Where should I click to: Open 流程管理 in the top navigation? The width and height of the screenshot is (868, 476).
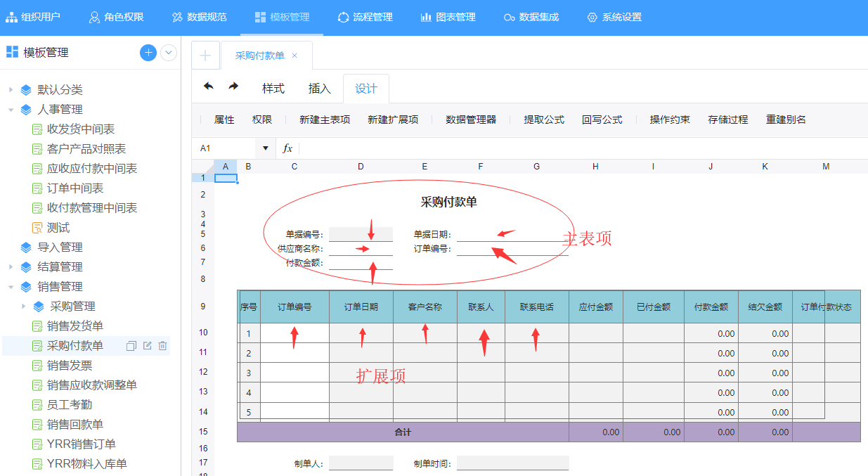pos(365,17)
